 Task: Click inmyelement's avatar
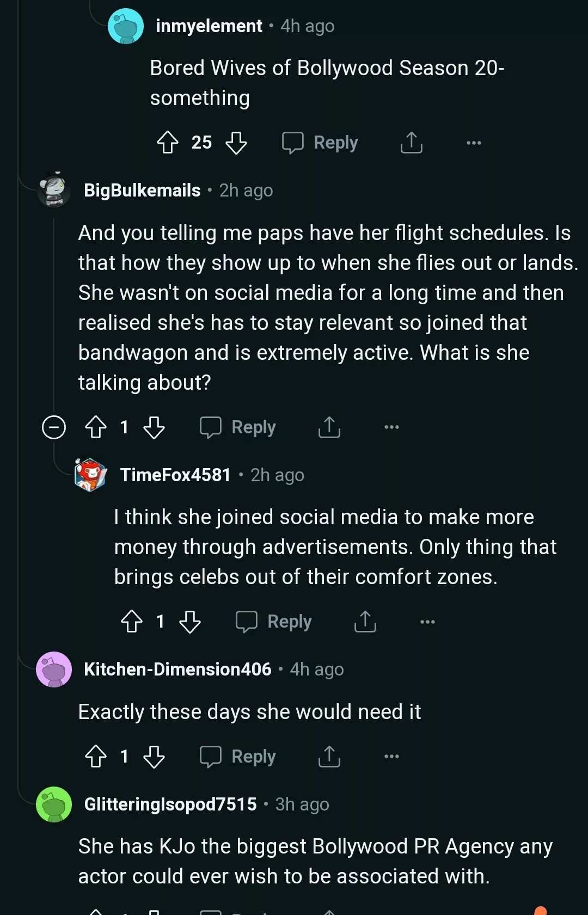click(x=126, y=26)
